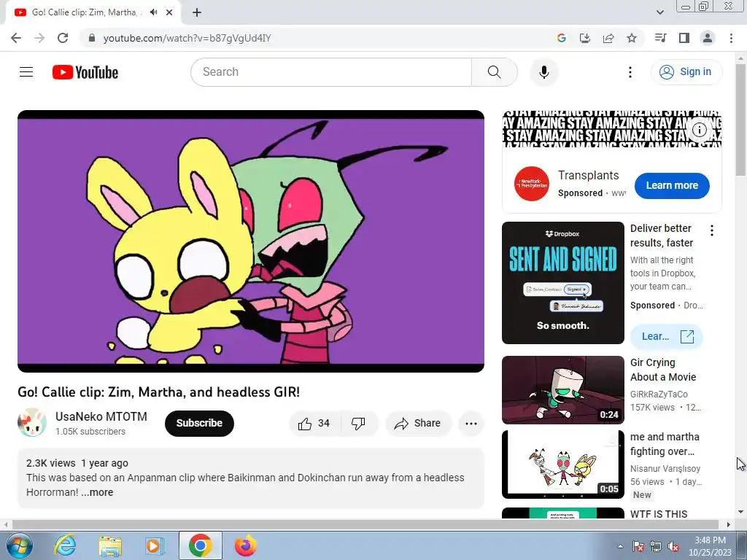Open me and martha fighting thumbnail
The image size is (747, 560).
coord(562,464)
